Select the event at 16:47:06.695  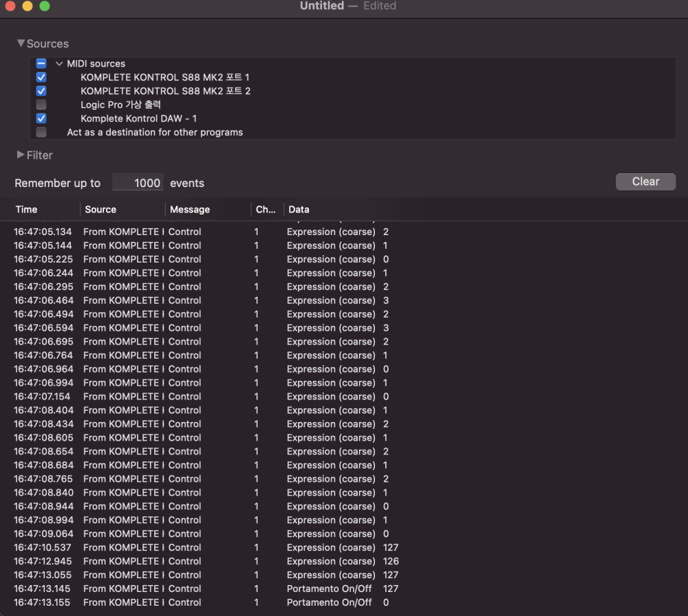coord(344,342)
